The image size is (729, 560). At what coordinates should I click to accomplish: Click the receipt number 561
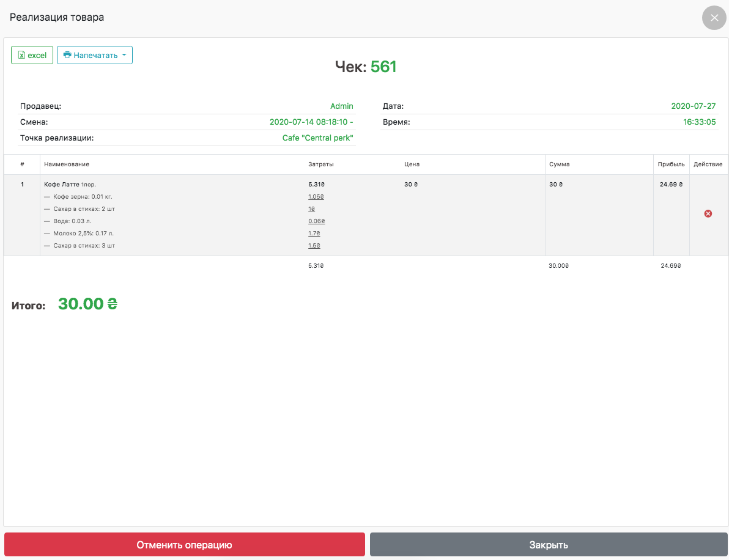point(383,67)
